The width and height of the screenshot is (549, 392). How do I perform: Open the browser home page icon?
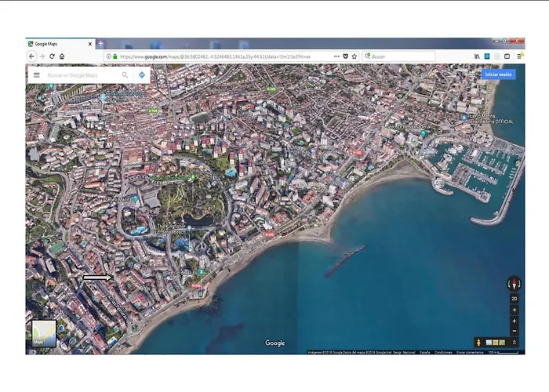62,56
